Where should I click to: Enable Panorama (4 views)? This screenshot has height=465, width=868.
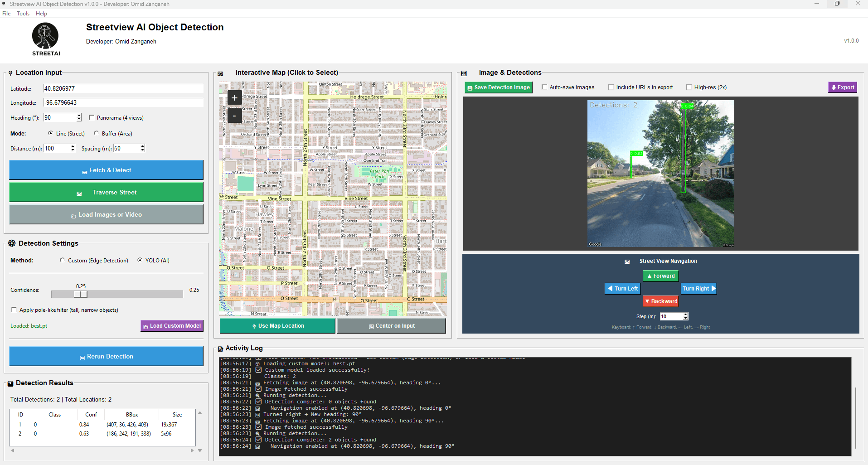pos(92,117)
